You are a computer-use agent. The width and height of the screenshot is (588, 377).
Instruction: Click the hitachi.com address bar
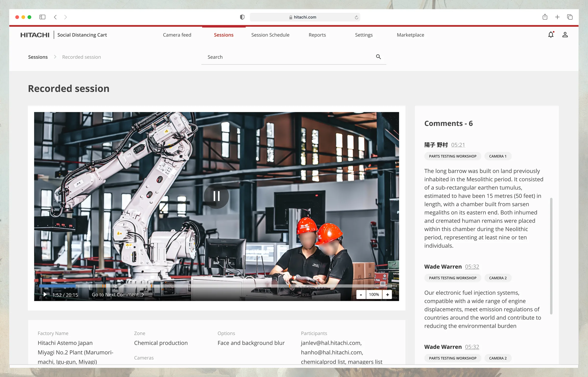pyautogui.click(x=305, y=17)
